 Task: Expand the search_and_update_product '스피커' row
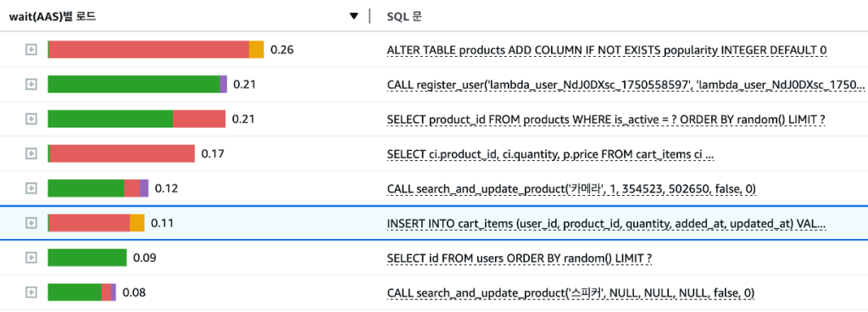click(31, 292)
